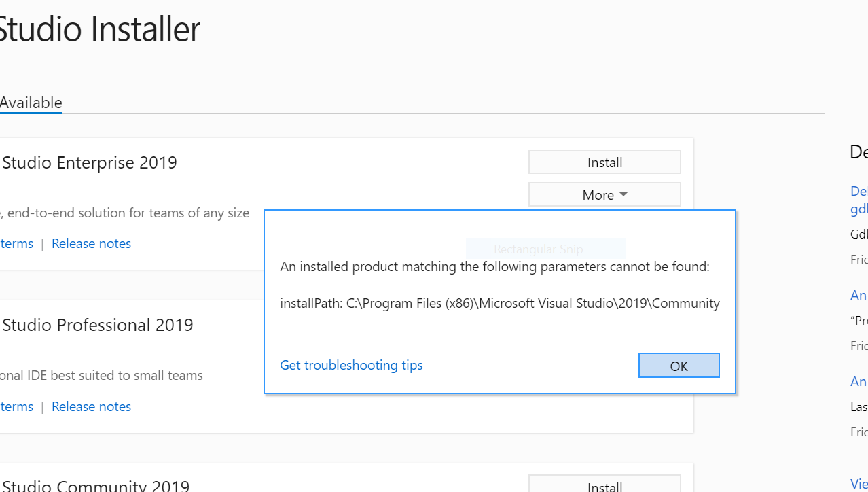
Task: Click the Studio Enterprise 2019 heading
Action: 89,162
